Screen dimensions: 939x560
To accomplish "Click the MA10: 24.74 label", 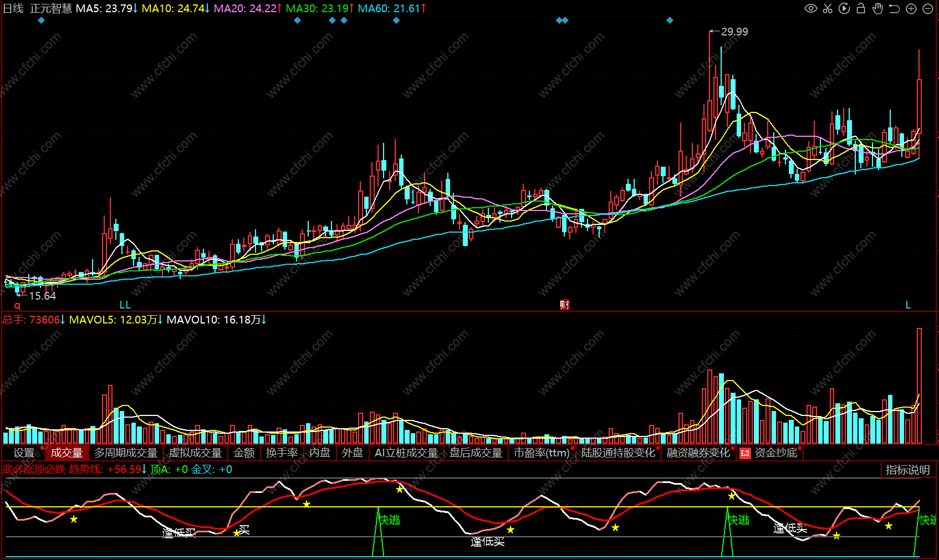I will pyautogui.click(x=176, y=8).
